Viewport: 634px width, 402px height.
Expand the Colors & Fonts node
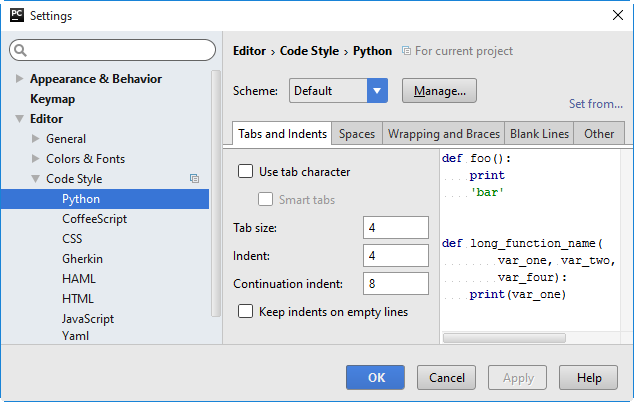coord(36,159)
